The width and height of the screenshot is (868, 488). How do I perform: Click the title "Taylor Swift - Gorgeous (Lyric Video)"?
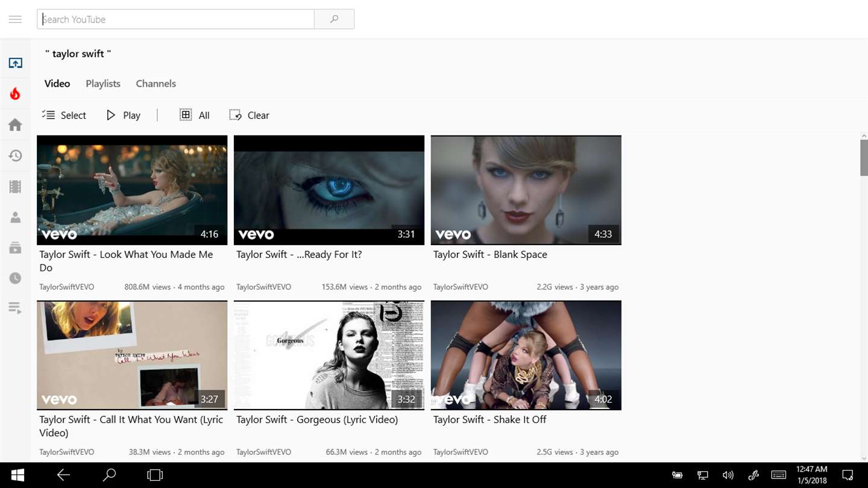coord(317,419)
